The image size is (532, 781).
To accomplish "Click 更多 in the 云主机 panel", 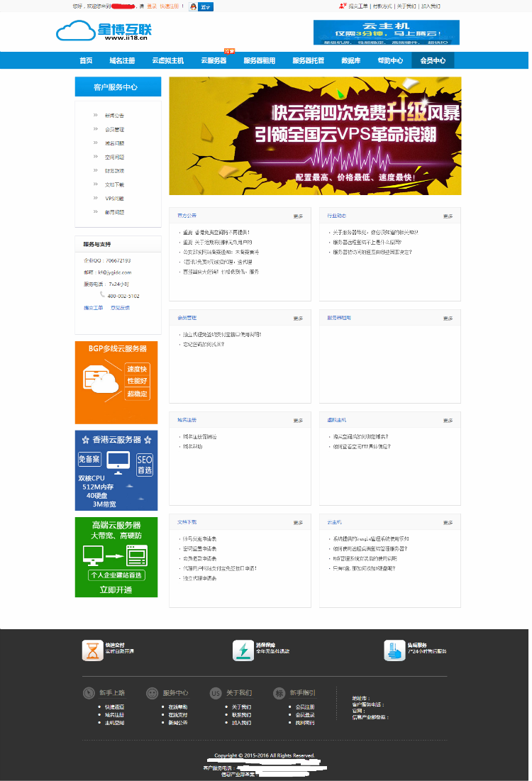I will (x=448, y=523).
